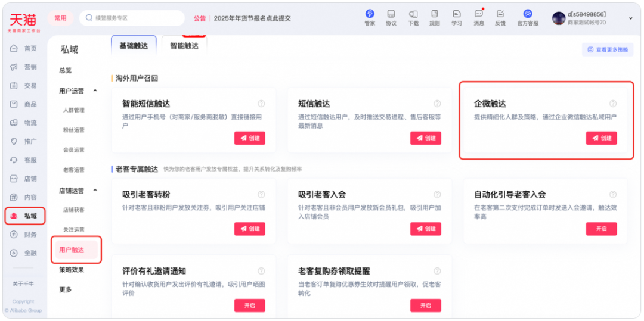Click 开启 on 评价有礼邀请通知 card
Screen dimensions: 644x321
[250, 306]
